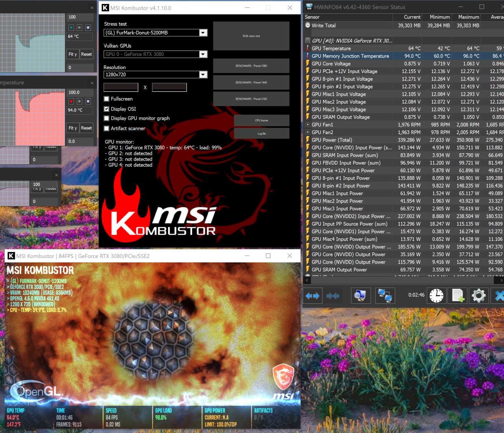Screen dimensions: 504x433
Task: Click the collapse columns inward-arrows icon in HWiNFO
Action: (333, 295)
